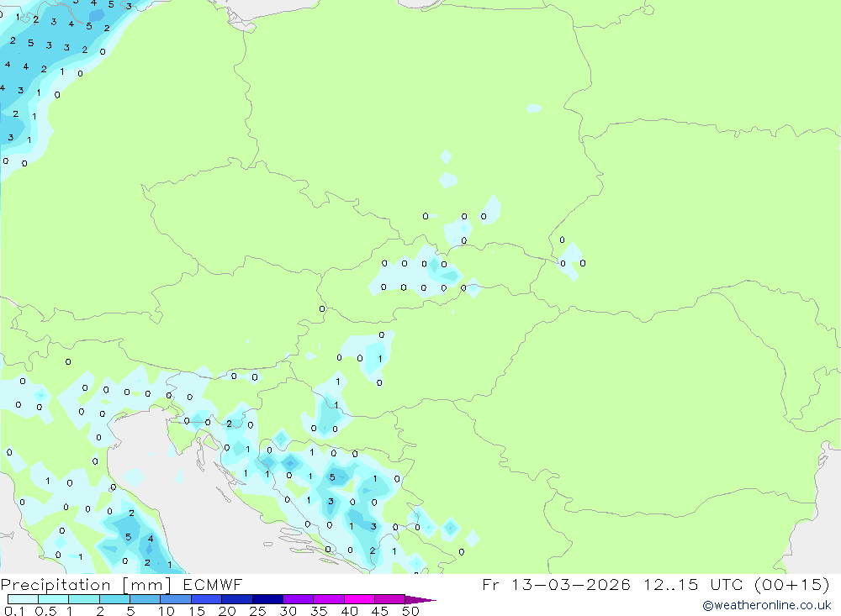This screenshot has width=841, height=616.
Task: Click the 1–2 mm legend color box
Action: coord(83,599)
